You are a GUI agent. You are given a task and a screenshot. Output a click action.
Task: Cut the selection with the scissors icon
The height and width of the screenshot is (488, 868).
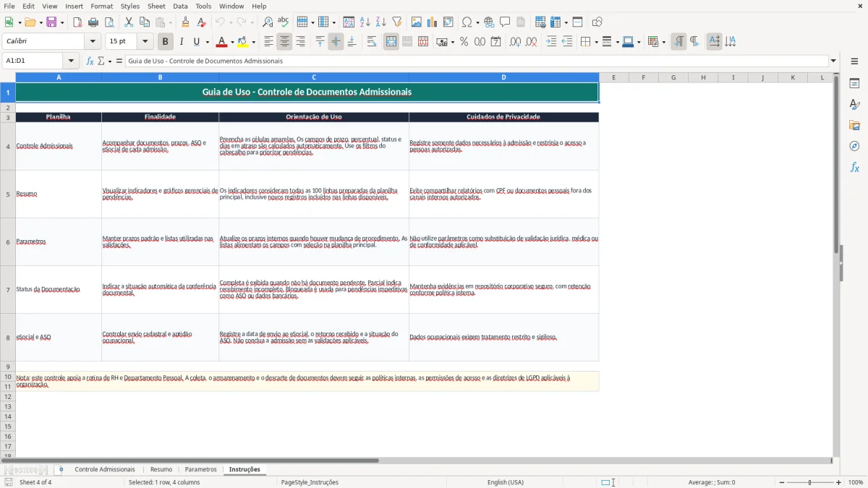[x=129, y=22]
